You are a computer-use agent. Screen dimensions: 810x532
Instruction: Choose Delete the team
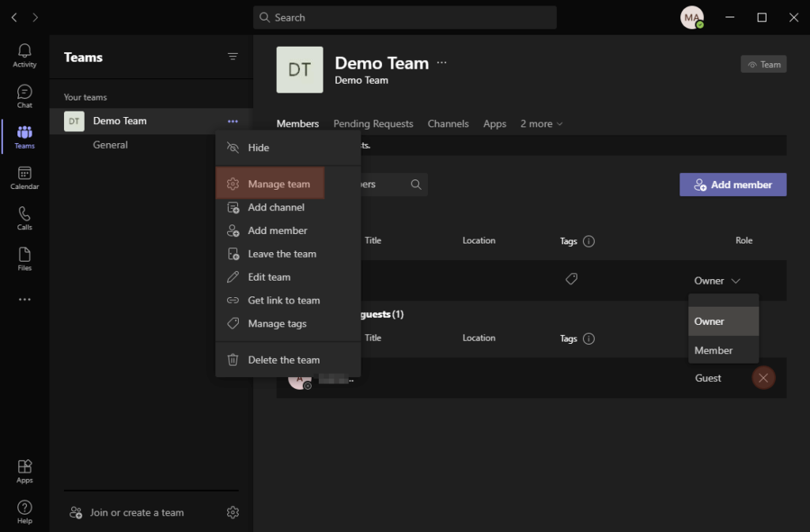click(x=288, y=360)
